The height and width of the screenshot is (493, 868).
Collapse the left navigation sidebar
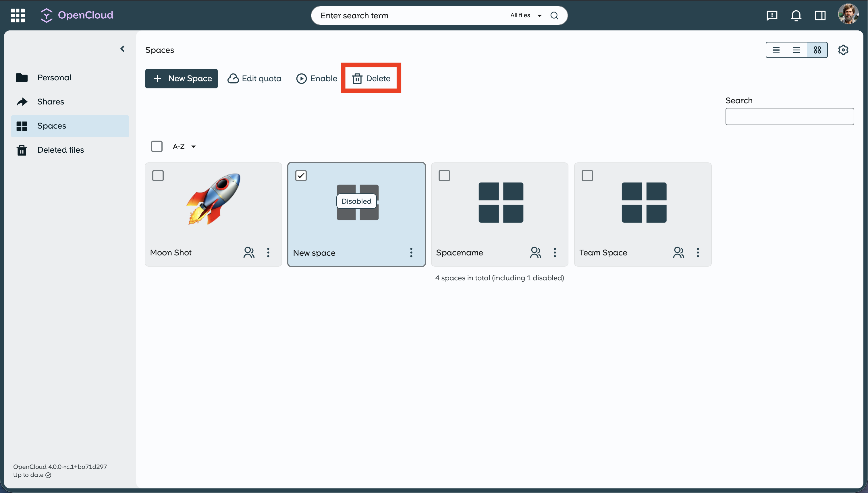click(x=122, y=49)
